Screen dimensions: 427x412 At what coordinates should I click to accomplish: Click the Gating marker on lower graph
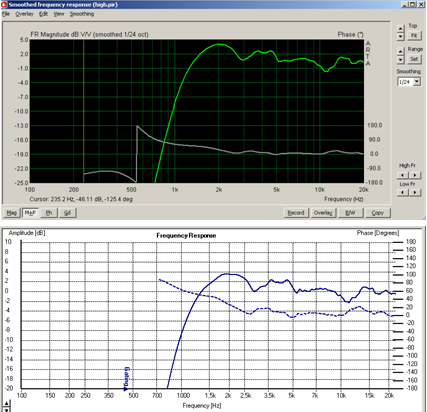click(x=126, y=379)
